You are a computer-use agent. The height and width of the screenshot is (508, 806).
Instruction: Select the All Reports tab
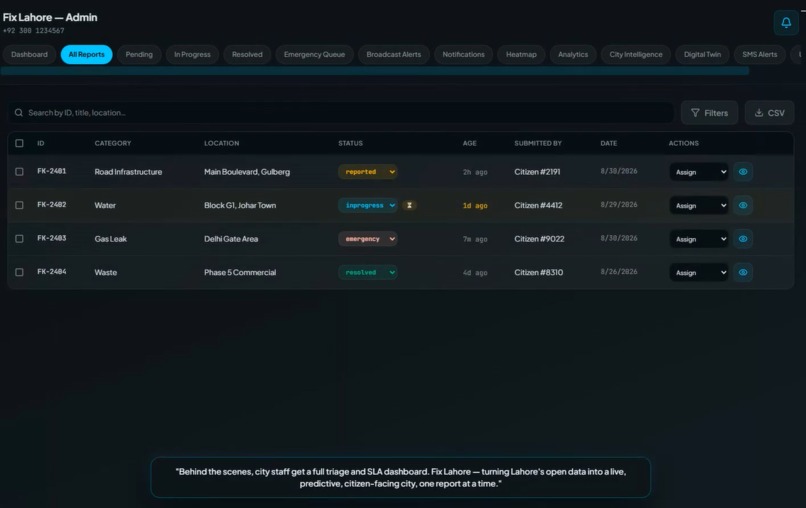[86, 55]
